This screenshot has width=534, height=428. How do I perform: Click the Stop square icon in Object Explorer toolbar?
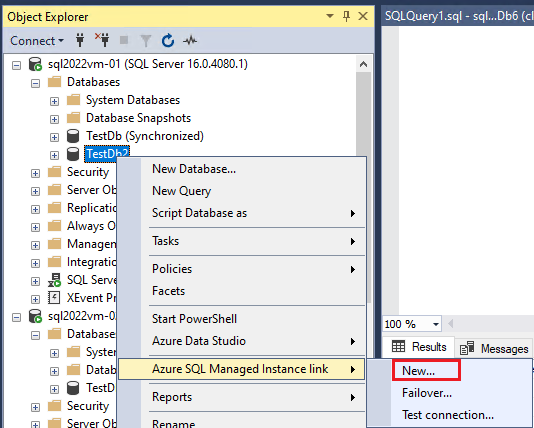[124, 41]
